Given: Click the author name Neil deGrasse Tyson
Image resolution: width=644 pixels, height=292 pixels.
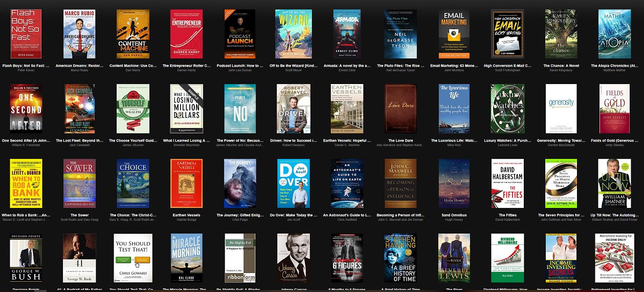Looking at the screenshot, I should [x=401, y=71].
